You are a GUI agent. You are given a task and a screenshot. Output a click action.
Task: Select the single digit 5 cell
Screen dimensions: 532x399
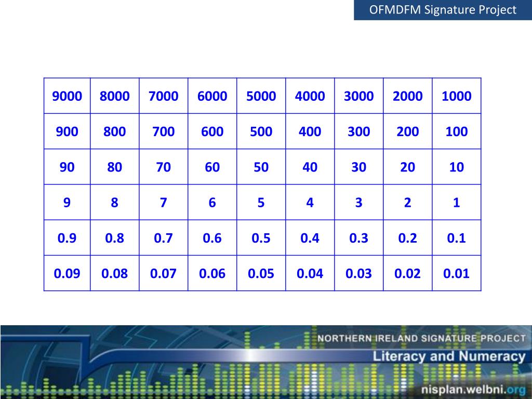point(261,202)
